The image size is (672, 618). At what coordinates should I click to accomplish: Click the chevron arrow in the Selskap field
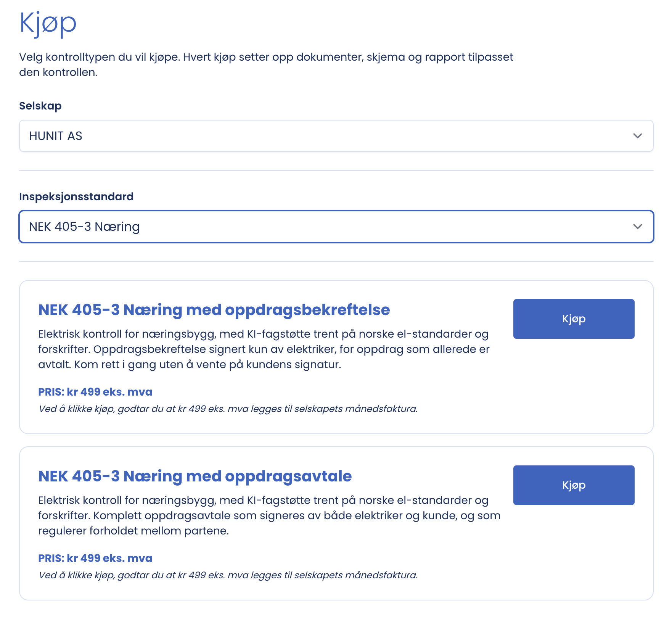click(637, 136)
